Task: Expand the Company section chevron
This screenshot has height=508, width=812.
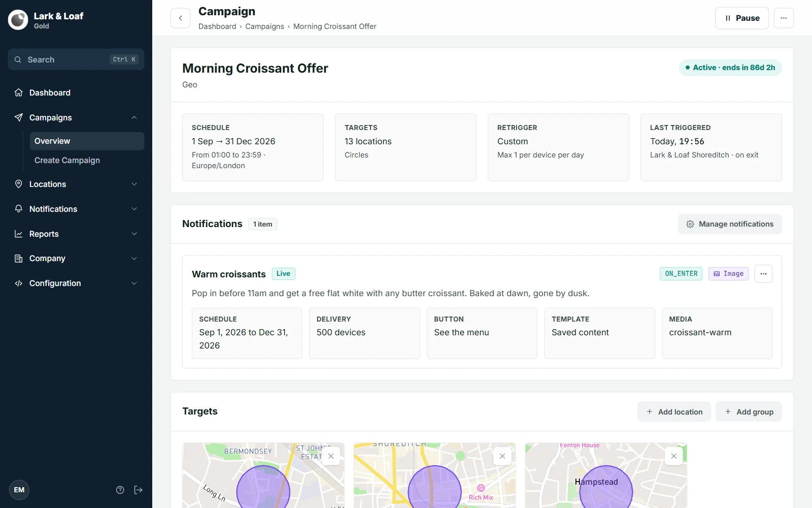Action: 134,259
